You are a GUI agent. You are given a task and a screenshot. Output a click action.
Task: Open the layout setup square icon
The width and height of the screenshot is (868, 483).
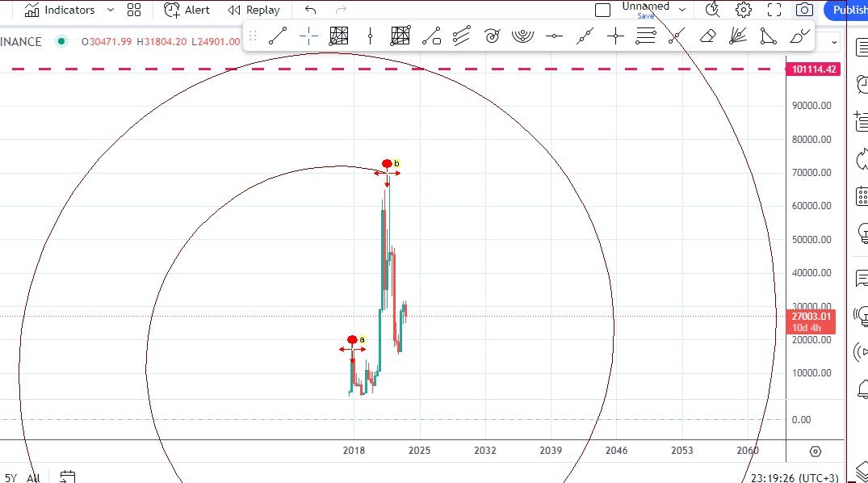click(x=603, y=10)
